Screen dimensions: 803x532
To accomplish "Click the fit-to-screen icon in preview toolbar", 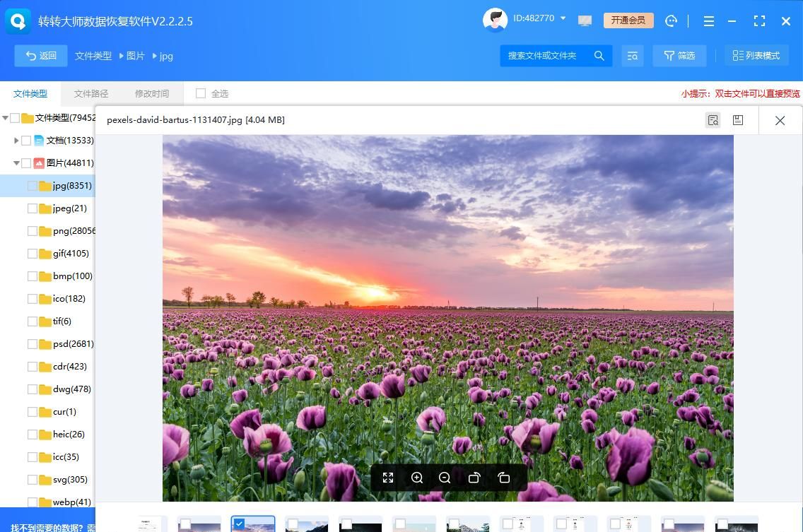I will click(x=388, y=478).
